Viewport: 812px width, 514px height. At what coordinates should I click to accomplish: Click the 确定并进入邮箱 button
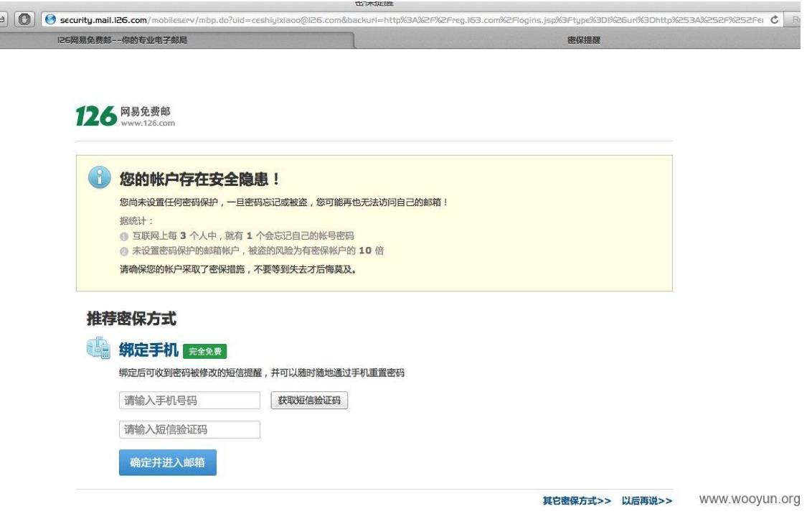pyautogui.click(x=168, y=462)
